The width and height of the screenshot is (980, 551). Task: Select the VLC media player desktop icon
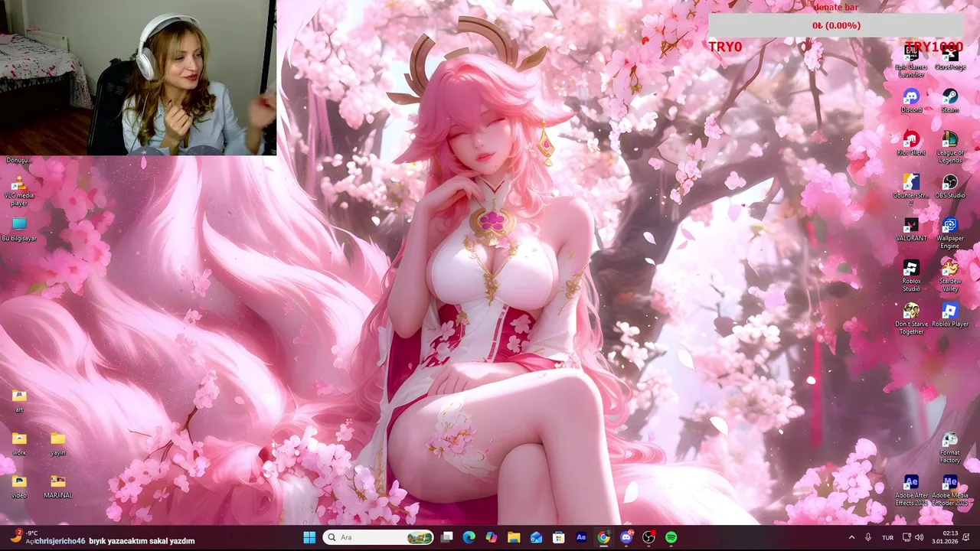(19, 191)
